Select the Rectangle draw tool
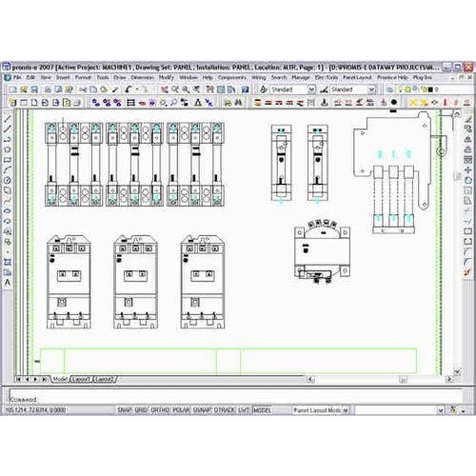The image size is (476, 476). (x=8, y=160)
